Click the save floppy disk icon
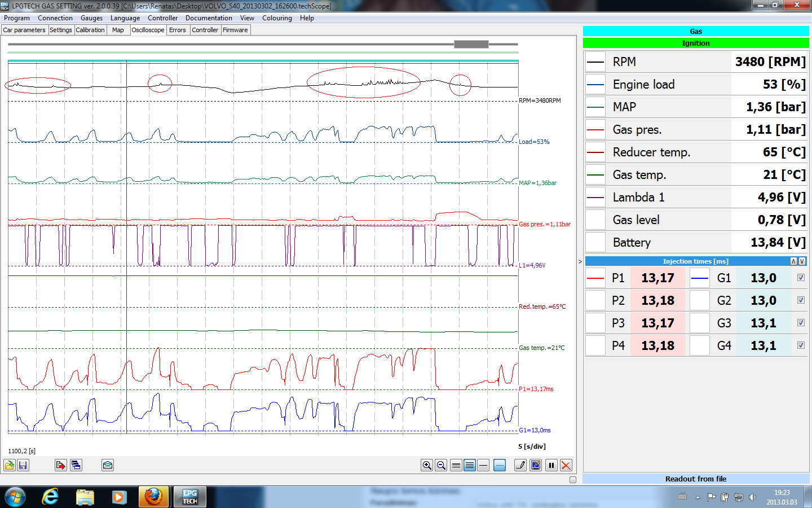 click(x=23, y=465)
